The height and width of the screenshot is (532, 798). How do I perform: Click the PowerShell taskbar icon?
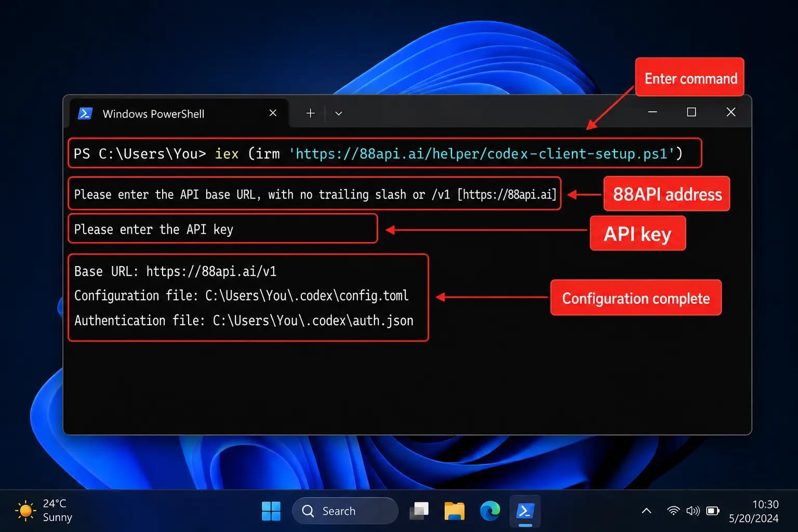pos(525,511)
